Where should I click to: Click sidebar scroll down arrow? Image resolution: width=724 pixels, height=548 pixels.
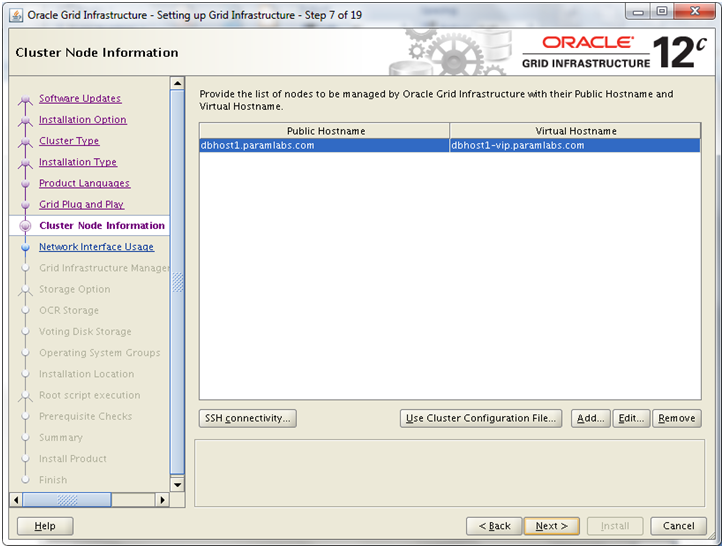(177, 485)
